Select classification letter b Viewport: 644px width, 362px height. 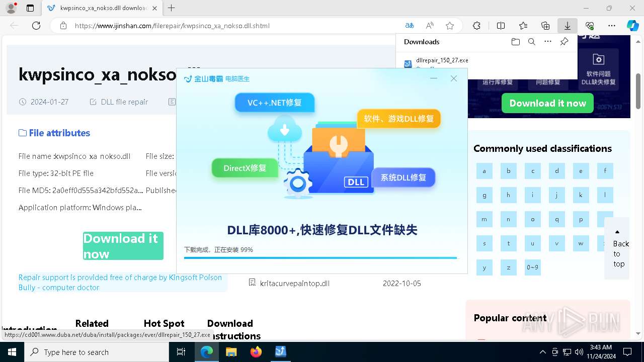coord(509,171)
